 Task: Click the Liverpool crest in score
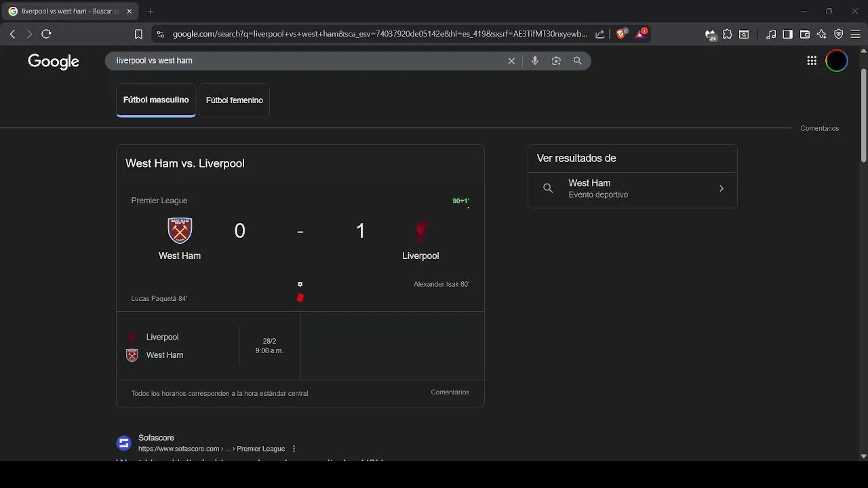point(420,231)
